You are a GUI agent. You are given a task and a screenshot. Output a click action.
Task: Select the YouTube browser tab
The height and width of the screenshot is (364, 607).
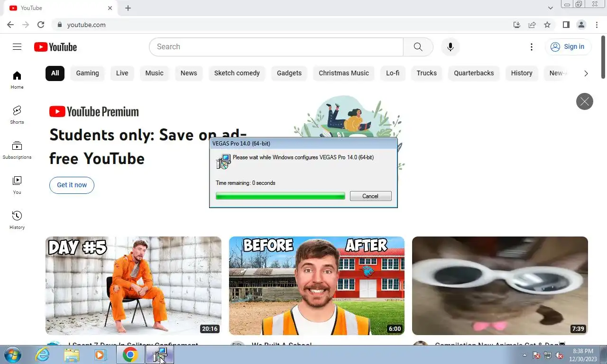pos(60,8)
